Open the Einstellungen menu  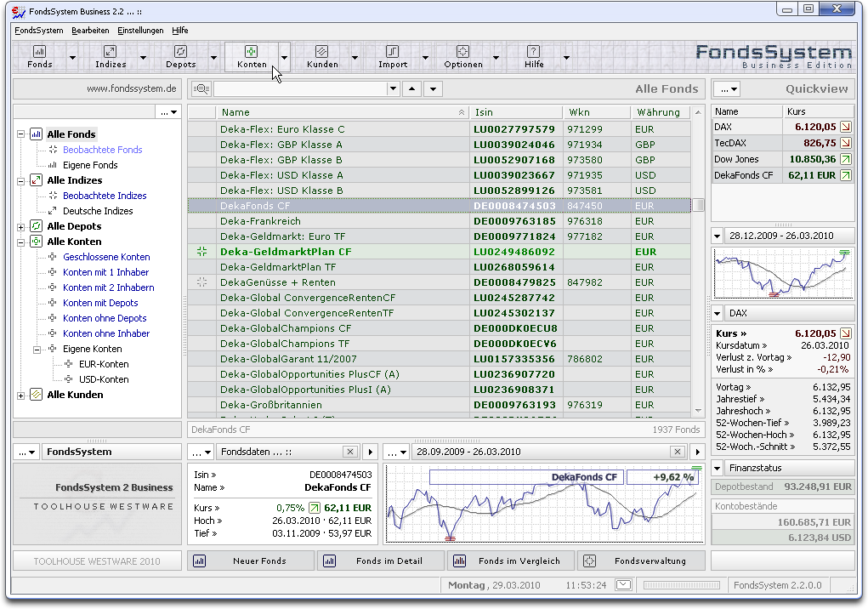tap(140, 31)
